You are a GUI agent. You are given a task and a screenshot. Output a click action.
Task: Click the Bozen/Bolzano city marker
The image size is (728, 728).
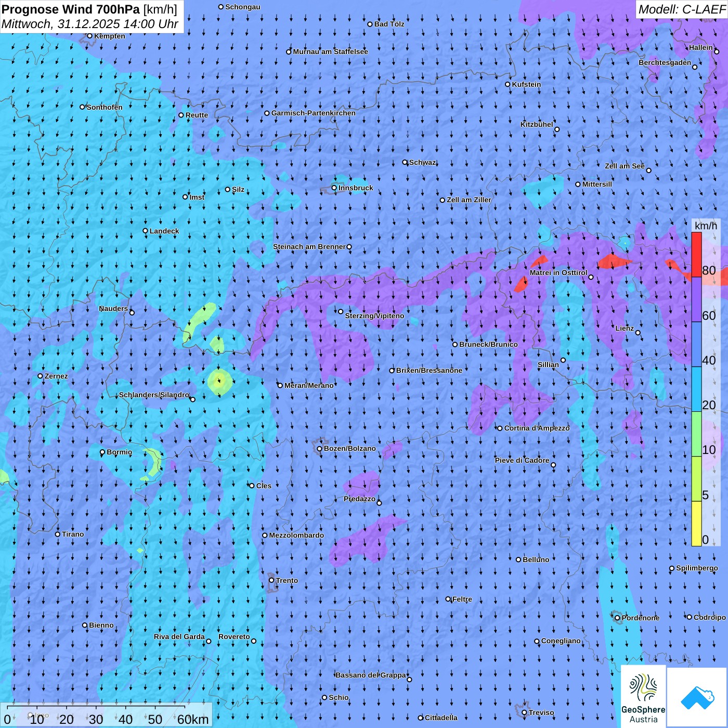point(320,448)
